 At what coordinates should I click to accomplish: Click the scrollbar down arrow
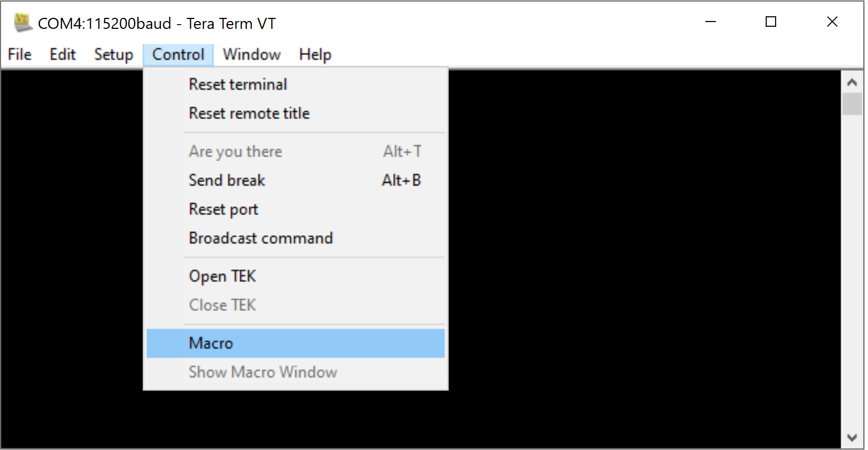click(x=852, y=436)
